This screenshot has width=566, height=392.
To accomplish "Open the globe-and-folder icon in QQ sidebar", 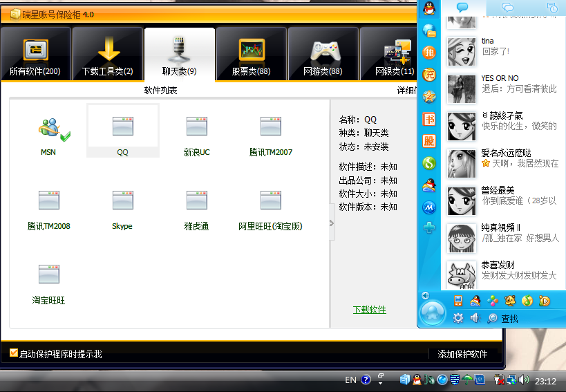I will point(429,30).
